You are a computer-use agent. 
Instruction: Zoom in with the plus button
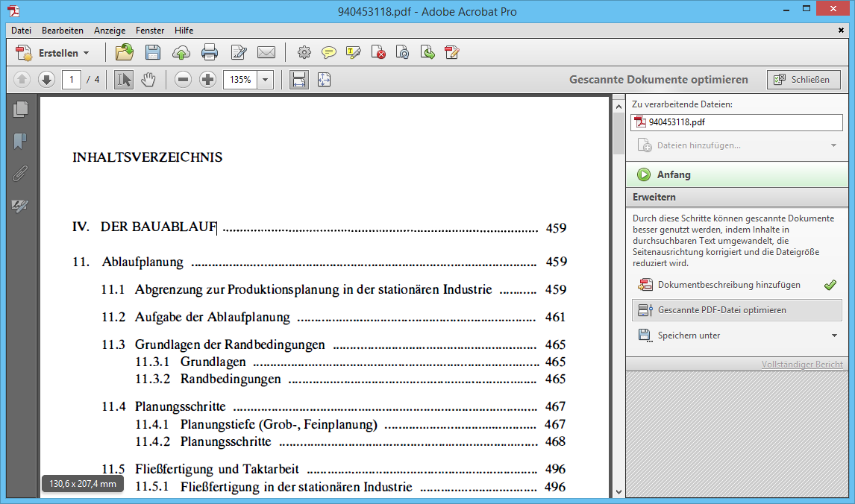click(208, 79)
